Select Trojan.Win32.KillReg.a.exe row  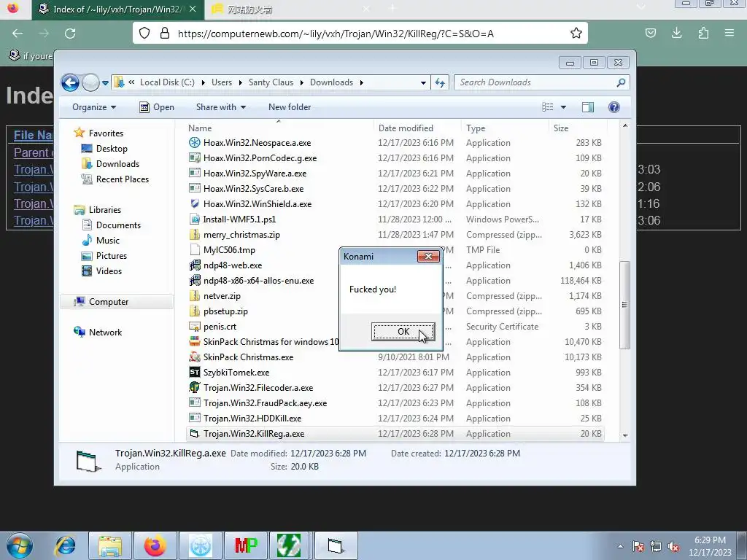[395, 434]
